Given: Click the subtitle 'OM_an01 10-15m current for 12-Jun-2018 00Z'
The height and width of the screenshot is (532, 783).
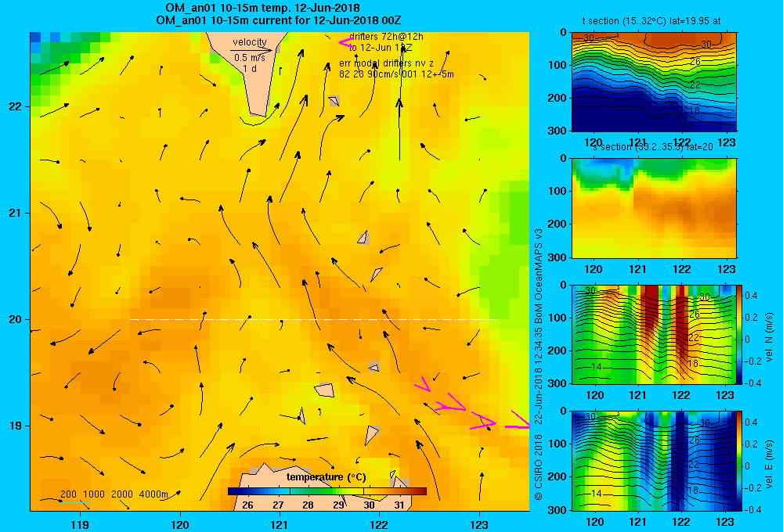Looking at the screenshot, I should [x=278, y=20].
